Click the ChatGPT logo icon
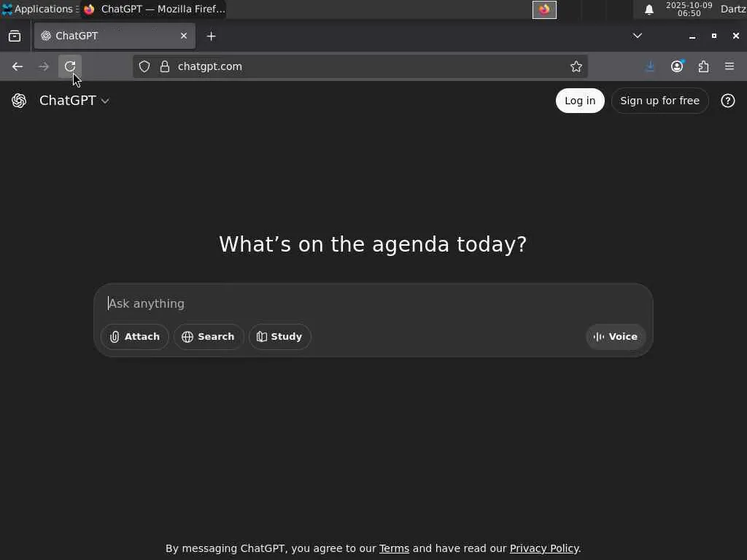The image size is (747, 560). pyautogui.click(x=19, y=101)
